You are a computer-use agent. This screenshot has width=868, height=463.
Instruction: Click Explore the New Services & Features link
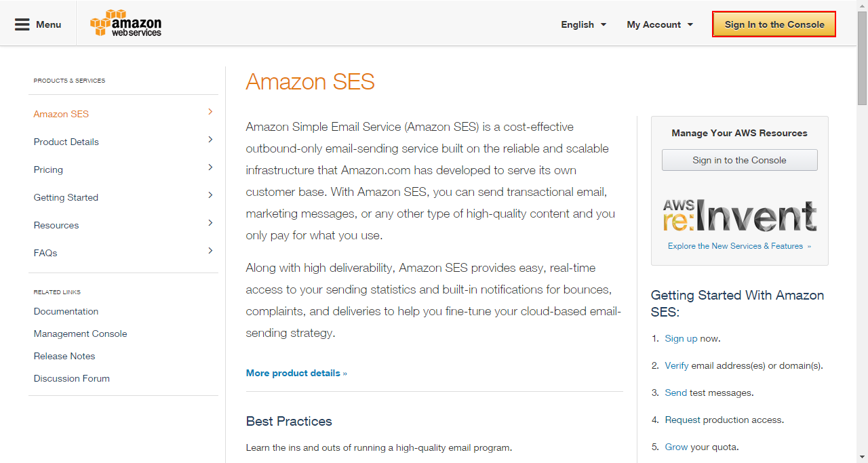coord(739,246)
